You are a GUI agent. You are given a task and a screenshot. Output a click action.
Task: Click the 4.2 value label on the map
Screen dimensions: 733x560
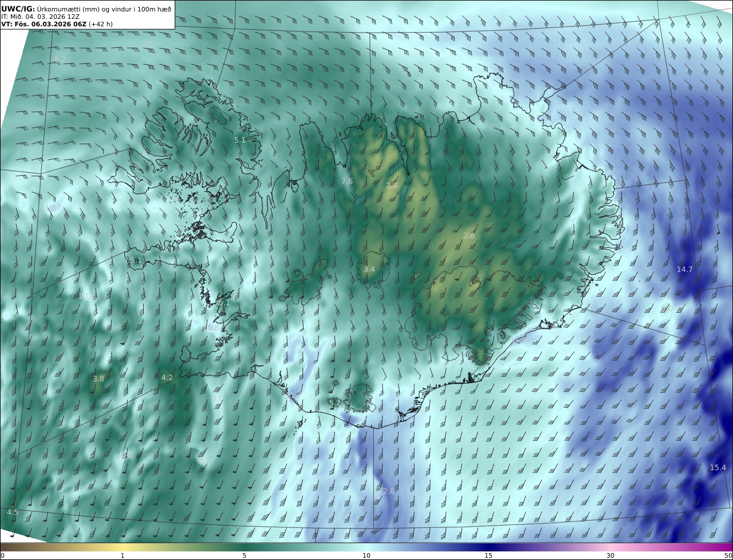167,378
